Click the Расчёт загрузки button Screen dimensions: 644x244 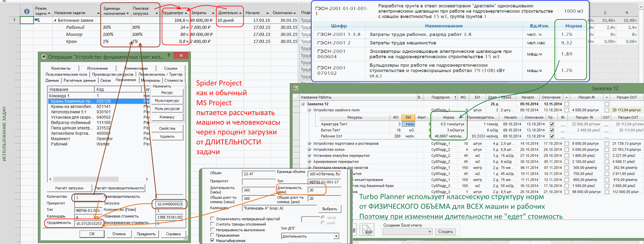(69, 188)
